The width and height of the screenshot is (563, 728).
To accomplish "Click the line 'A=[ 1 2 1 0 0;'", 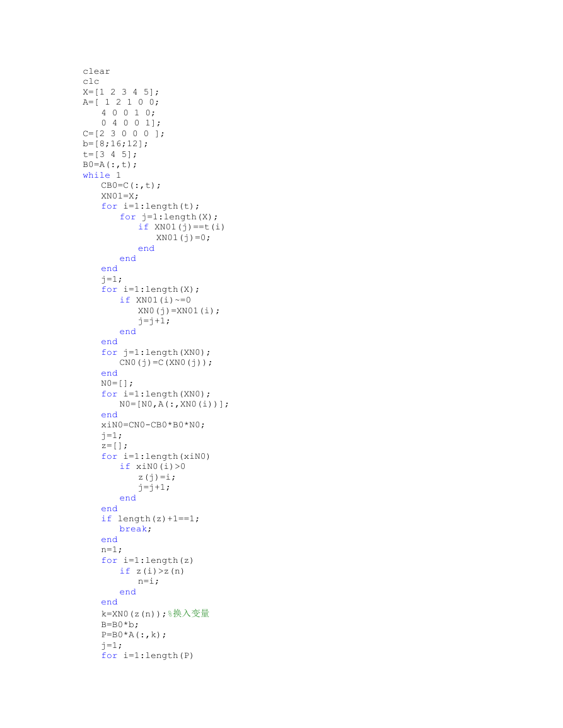I will [121, 102].
